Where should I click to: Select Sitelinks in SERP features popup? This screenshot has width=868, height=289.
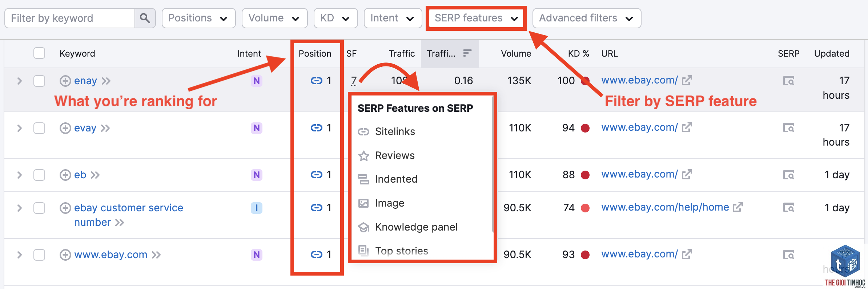[x=386, y=131]
